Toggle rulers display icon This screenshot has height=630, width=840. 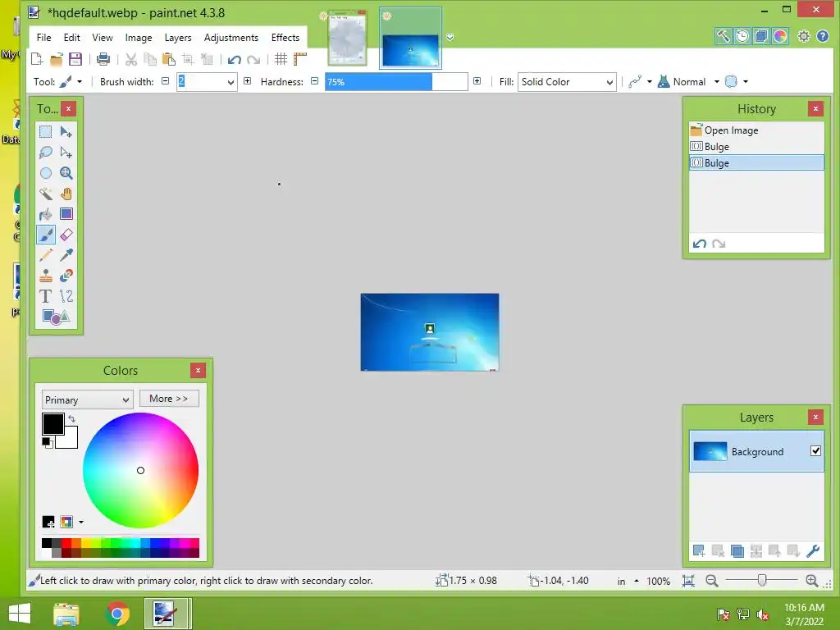point(300,59)
